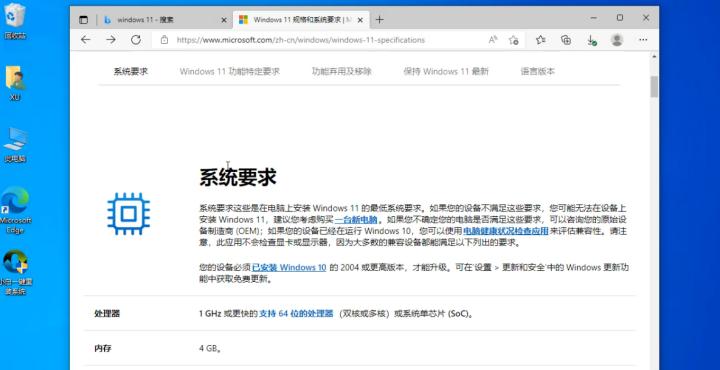
Task: Add this page to favorites
Action: point(513,40)
